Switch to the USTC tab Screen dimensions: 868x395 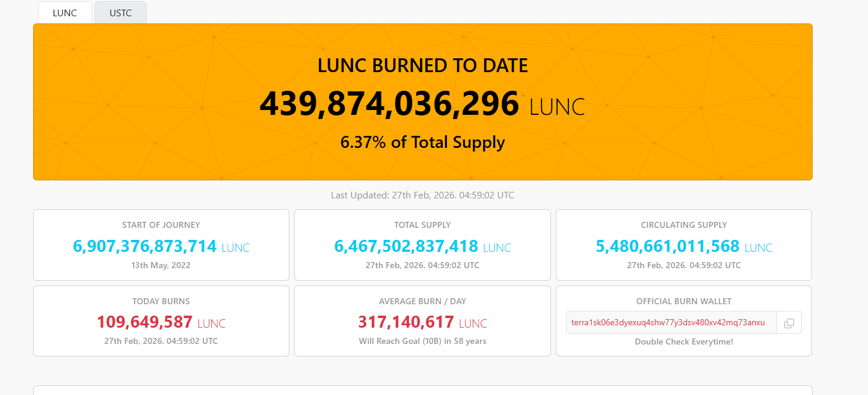click(120, 12)
